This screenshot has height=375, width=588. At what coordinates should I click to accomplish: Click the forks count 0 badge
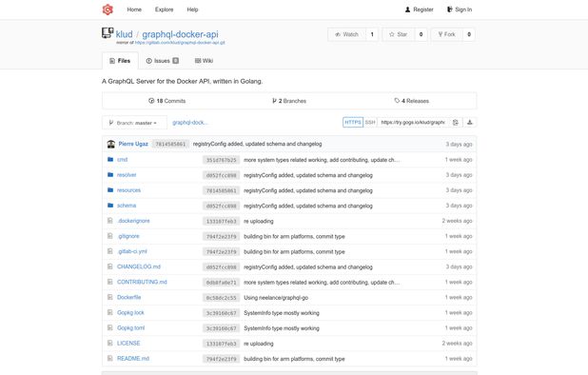pos(469,34)
